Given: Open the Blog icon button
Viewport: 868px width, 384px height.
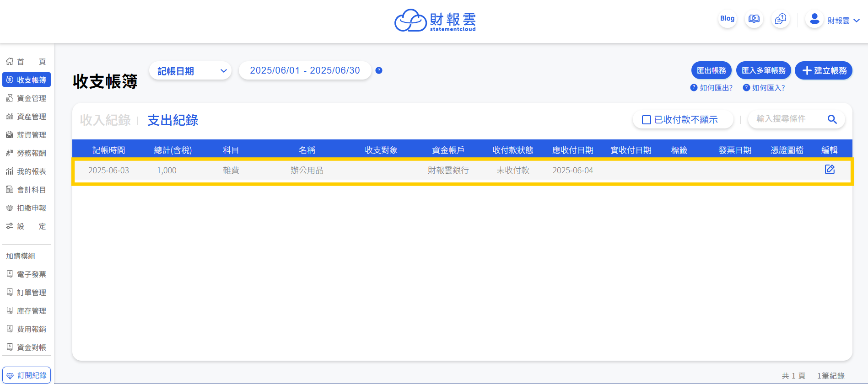Looking at the screenshot, I should point(727,19).
